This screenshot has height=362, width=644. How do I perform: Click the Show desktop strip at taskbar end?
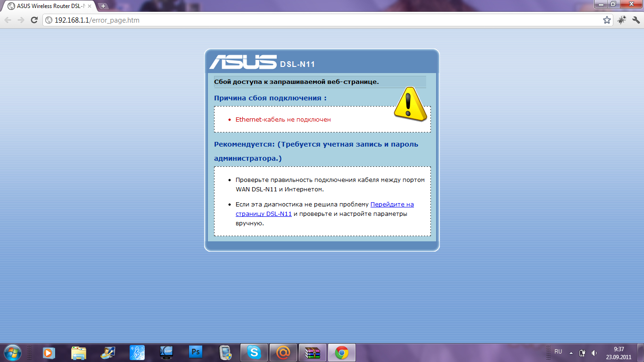point(640,353)
